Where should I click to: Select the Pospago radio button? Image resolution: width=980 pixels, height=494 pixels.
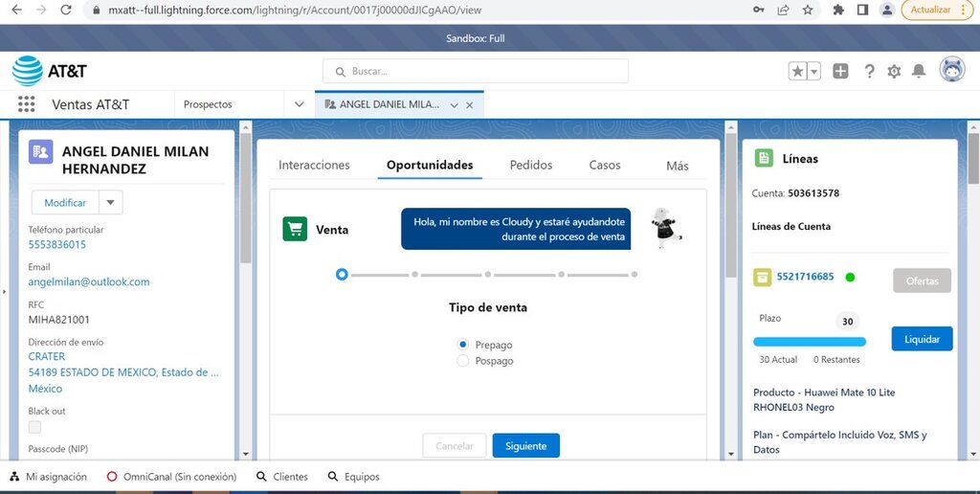[462, 361]
